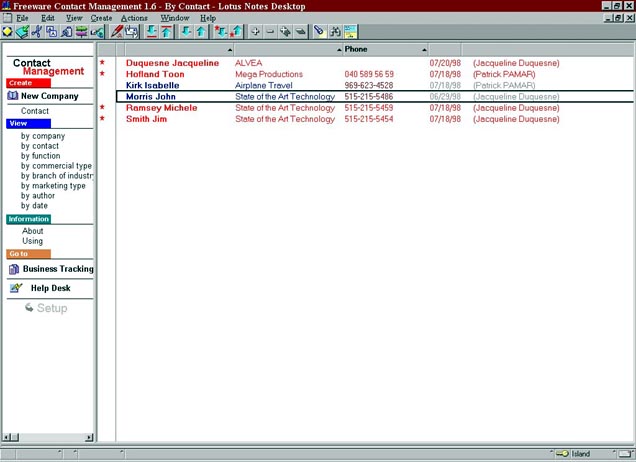Click the Mega Productions company cell
This screenshot has width=636, height=462.
[269, 74]
